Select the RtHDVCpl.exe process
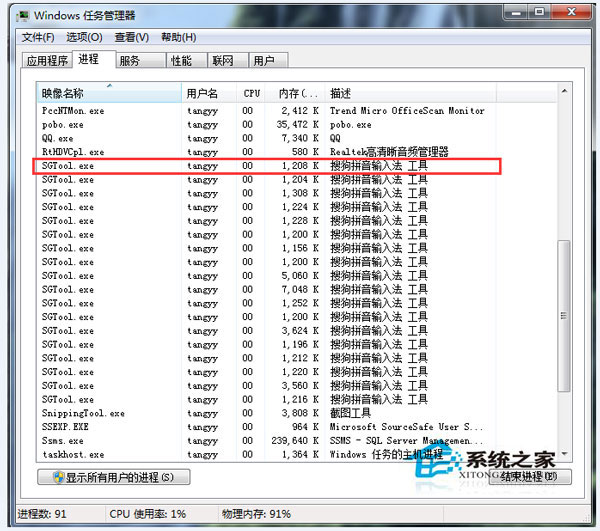Viewport: 600px width, 531px height. click(x=267, y=152)
